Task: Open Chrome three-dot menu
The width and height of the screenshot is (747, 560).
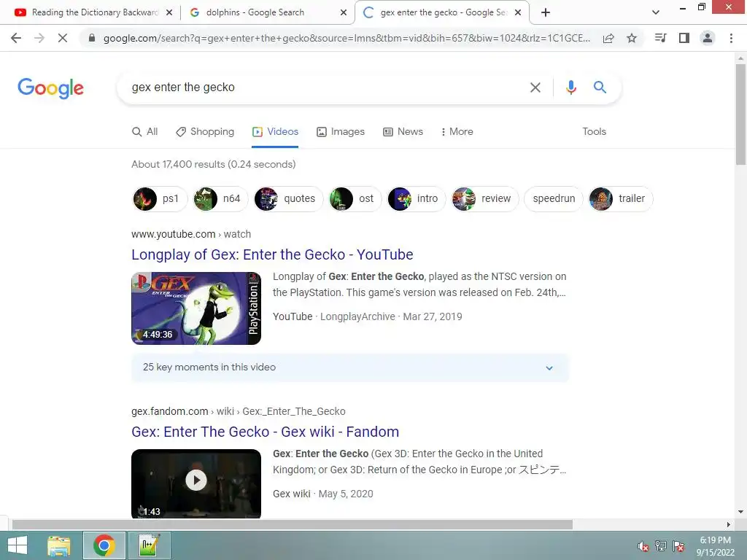Action: point(731,38)
